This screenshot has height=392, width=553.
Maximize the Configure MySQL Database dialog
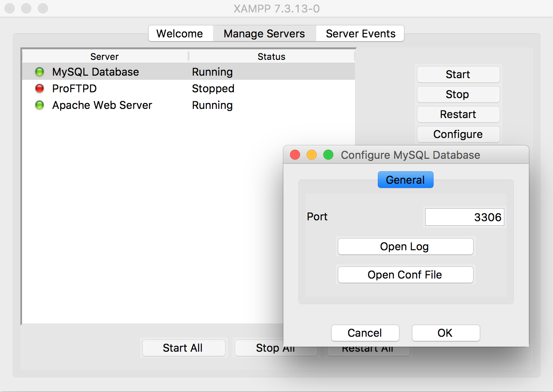(328, 155)
